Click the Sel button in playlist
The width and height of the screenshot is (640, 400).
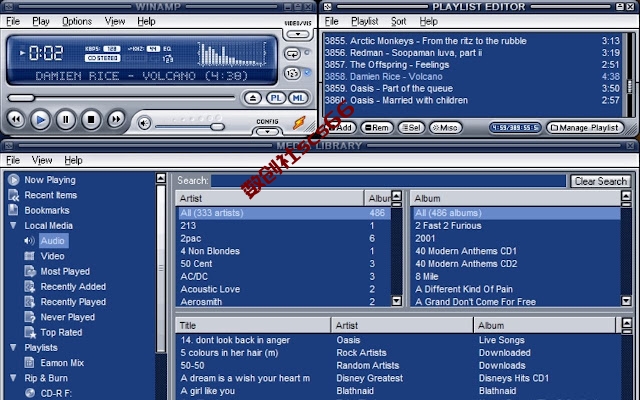(x=411, y=128)
